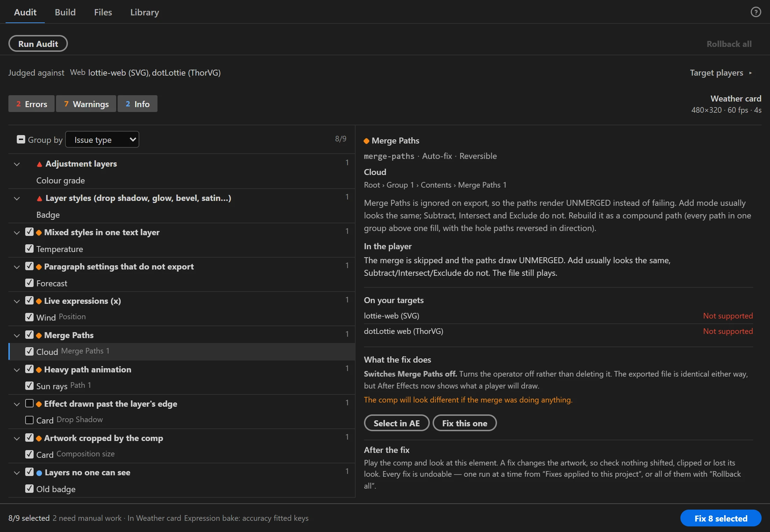770x532 pixels.
Task: Filter by the 2 Info chip
Action: coord(138,104)
